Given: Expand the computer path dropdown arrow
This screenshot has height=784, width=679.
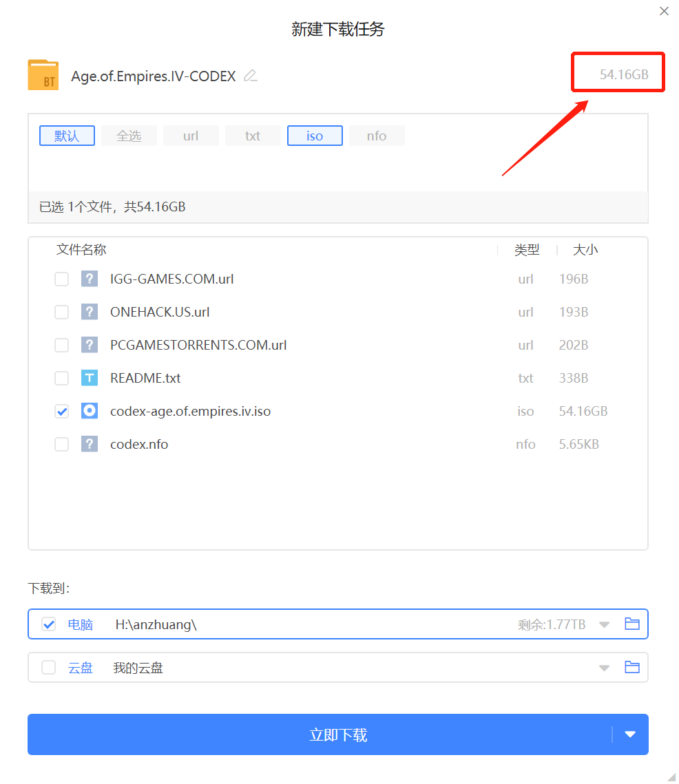Looking at the screenshot, I should click(x=604, y=624).
